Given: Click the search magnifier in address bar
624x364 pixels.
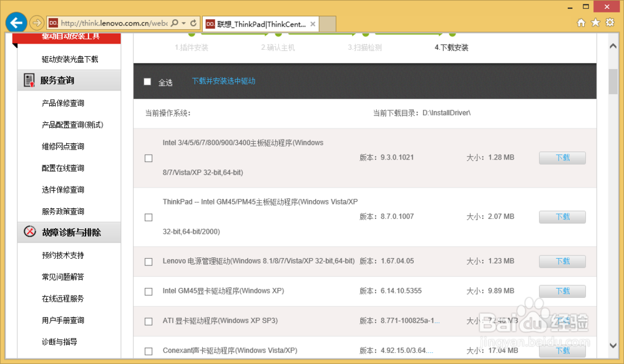Looking at the screenshot, I should [x=174, y=23].
